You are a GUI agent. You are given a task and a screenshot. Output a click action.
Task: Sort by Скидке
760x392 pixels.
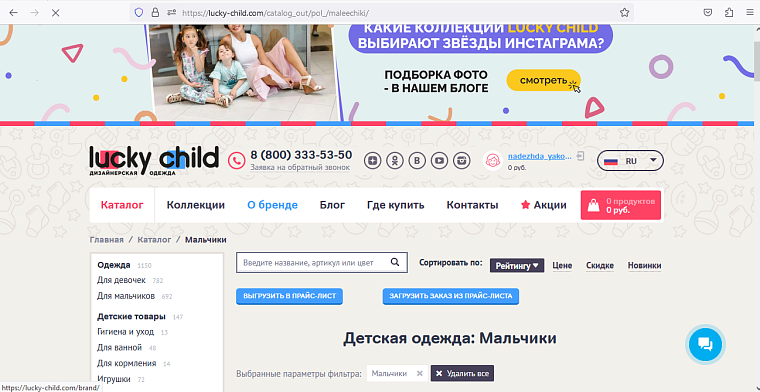click(600, 266)
